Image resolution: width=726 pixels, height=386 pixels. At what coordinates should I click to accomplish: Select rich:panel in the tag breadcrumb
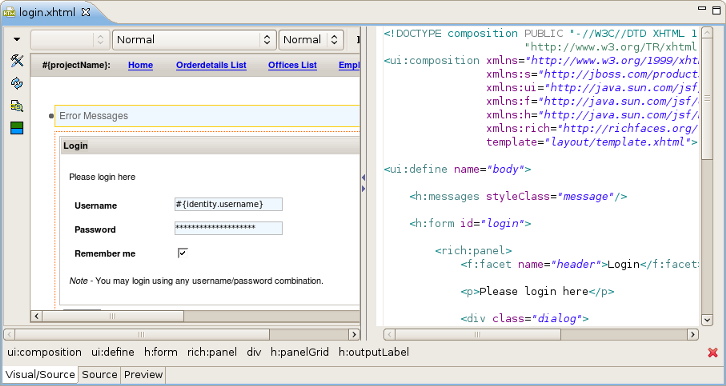click(212, 352)
